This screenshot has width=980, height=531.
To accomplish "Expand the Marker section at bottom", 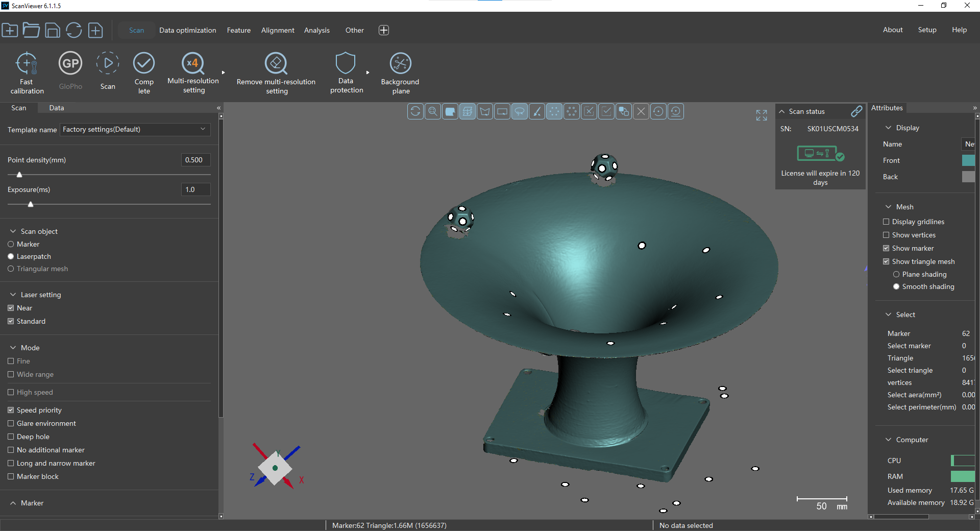I will point(13,503).
